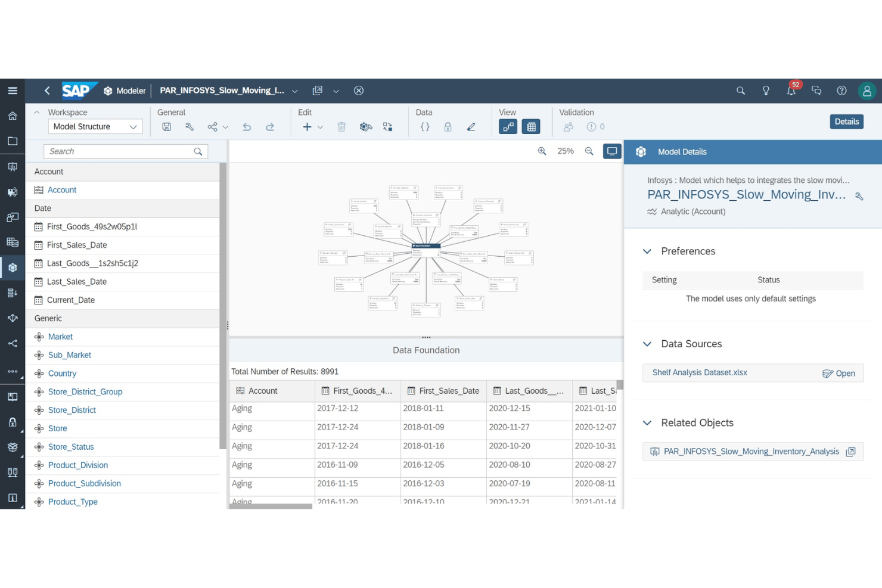
Task: Click the pencil edit icon under Data
Action: (x=471, y=127)
